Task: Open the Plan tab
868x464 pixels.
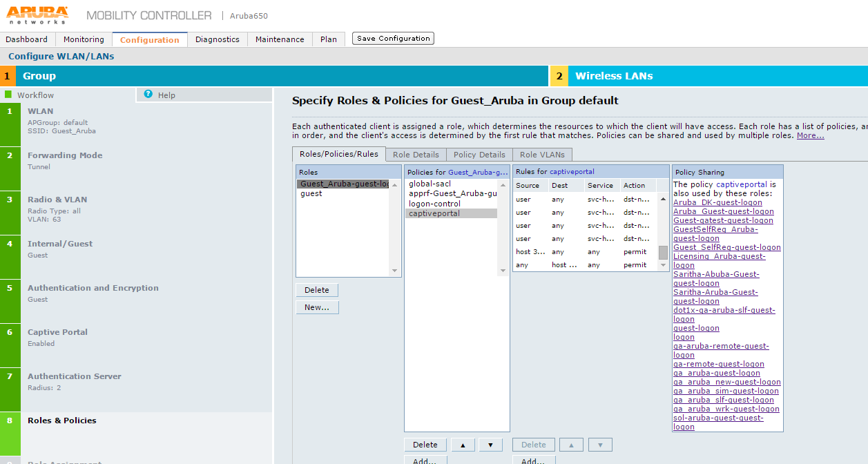Action: tap(329, 39)
